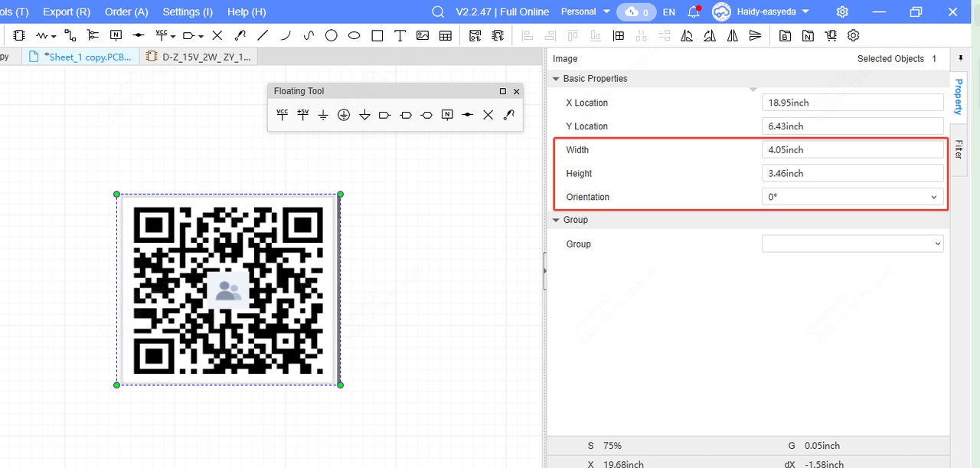Click the order parts cart icon
Viewport: 980px width, 468px height.
point(831,35)
